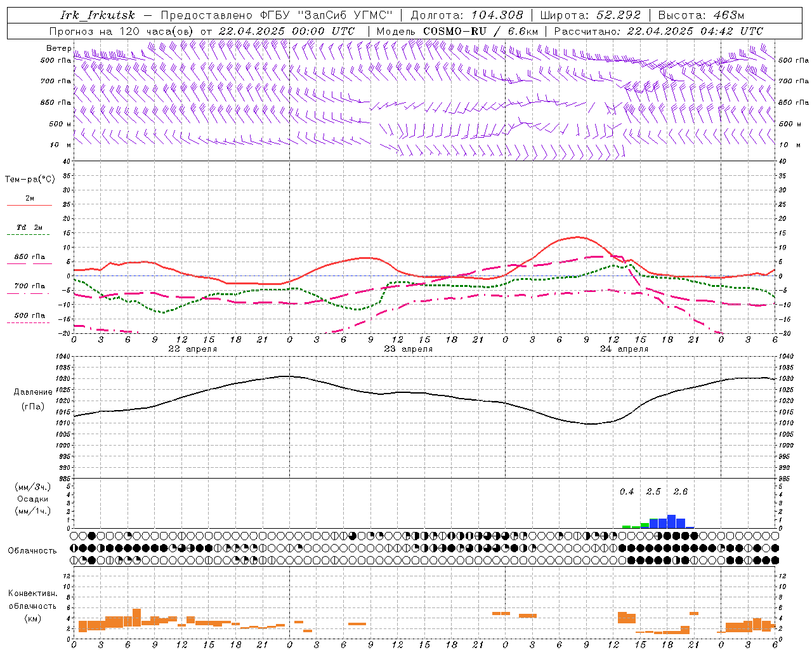Click the '(км)' convective height unit label
Screen dimensions: 812x650
pos(33,618)
